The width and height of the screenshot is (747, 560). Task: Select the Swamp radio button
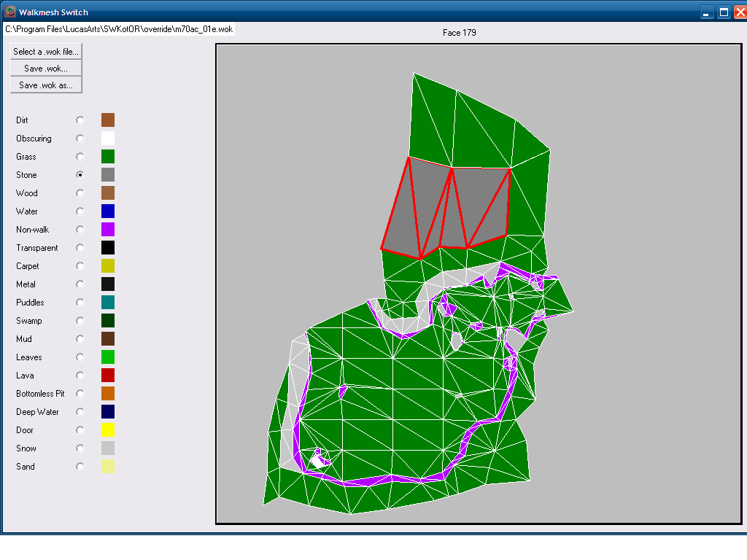80,321
